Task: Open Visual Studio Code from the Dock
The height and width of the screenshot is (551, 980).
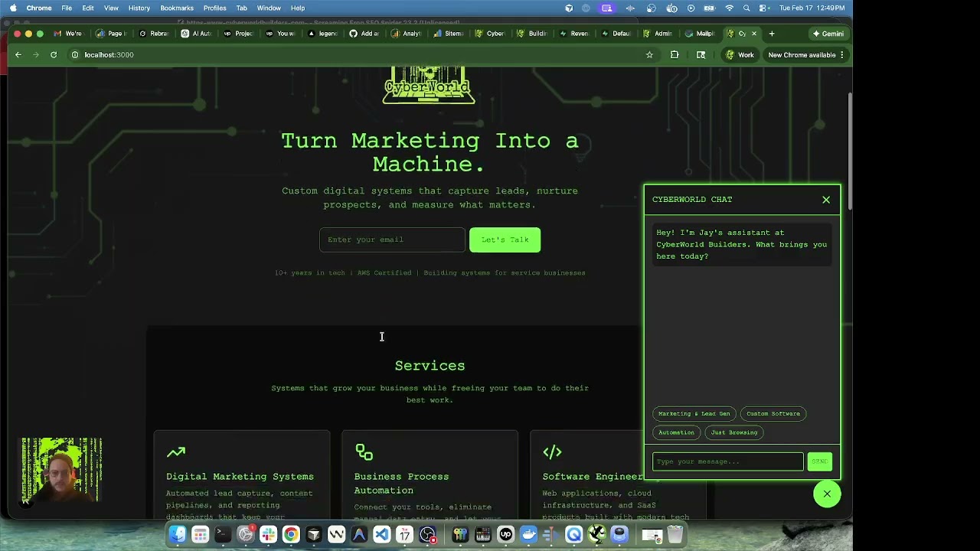Action: click(x=381, y=535)
